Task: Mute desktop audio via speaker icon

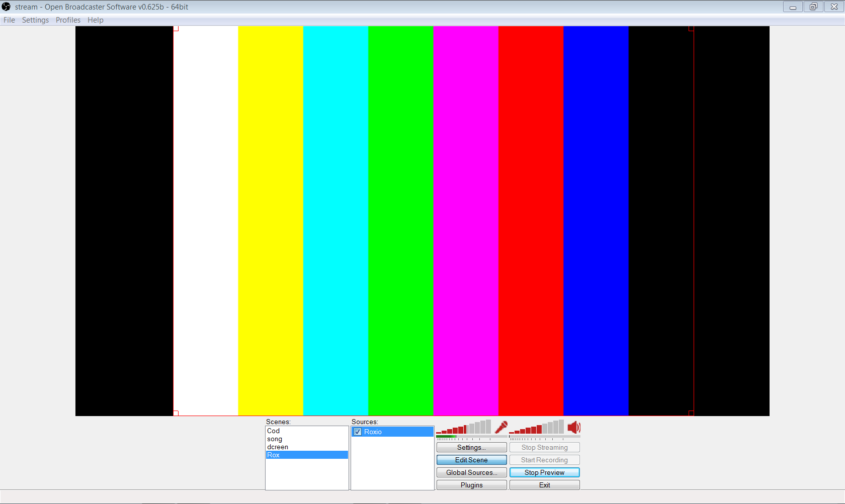Action: pyautogui.click(x=574, y=427)
